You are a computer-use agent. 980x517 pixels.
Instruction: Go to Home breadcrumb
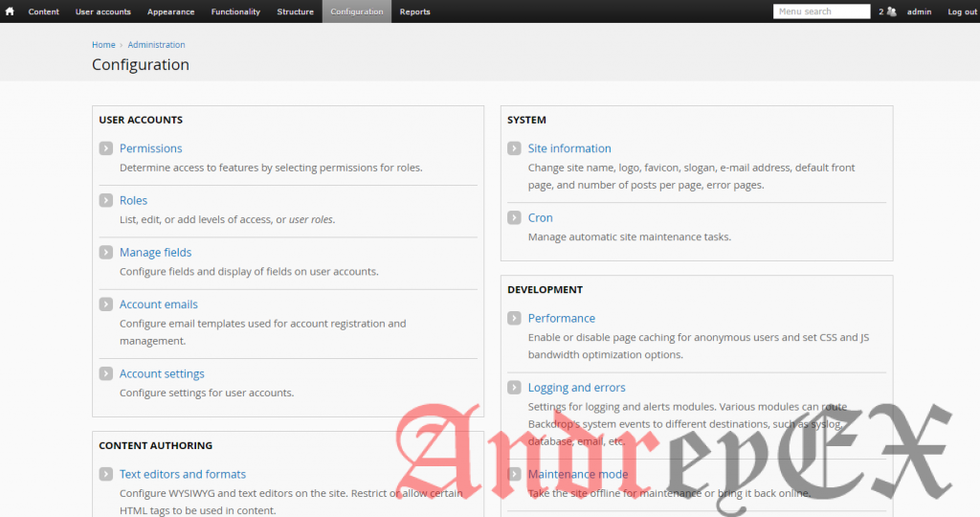click(x=103, y=44)
